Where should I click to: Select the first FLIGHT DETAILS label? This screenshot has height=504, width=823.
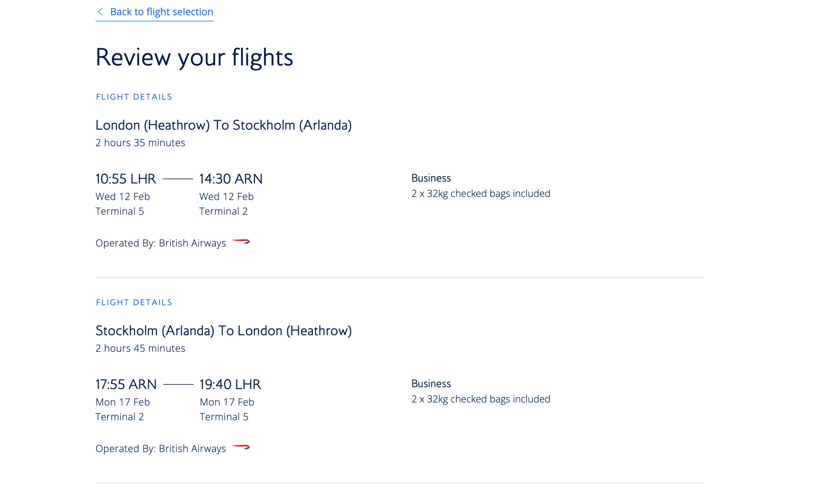(x=134, y=97)
